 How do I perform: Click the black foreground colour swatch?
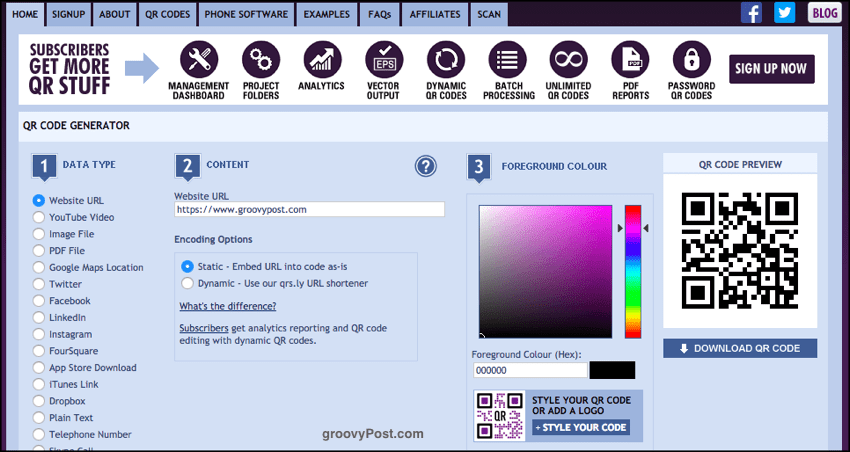(613, 370)
